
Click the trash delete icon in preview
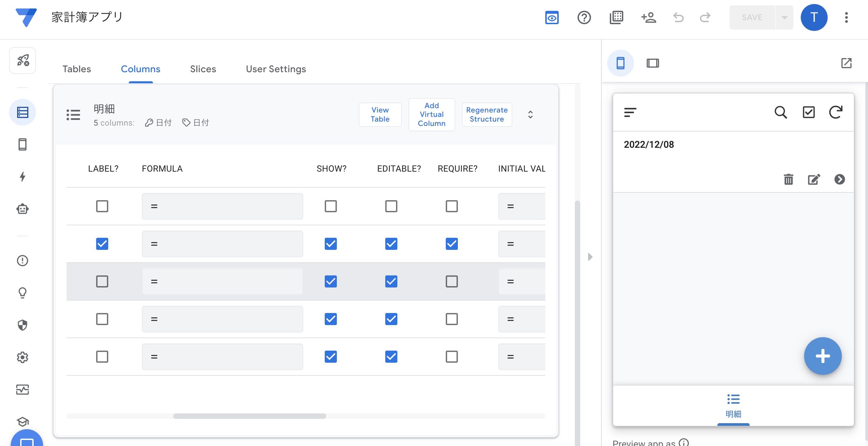pyautogui.click(x=788, y=179)
